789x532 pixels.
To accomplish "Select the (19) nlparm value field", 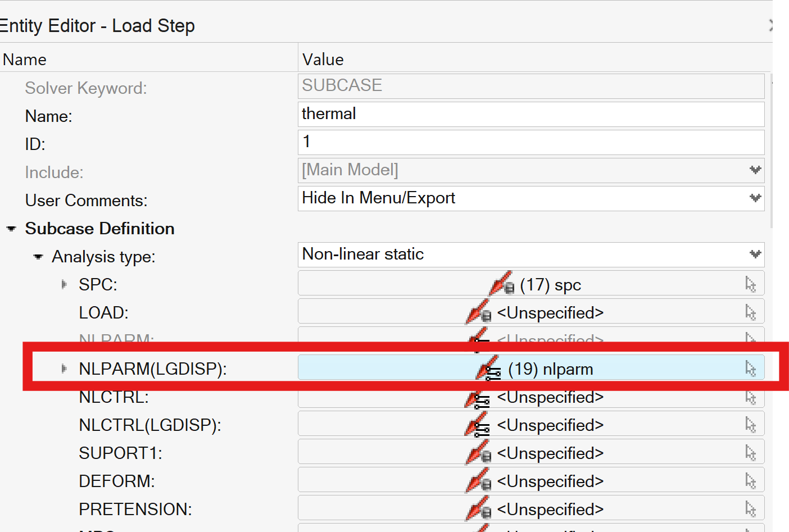I will point(531,367).
